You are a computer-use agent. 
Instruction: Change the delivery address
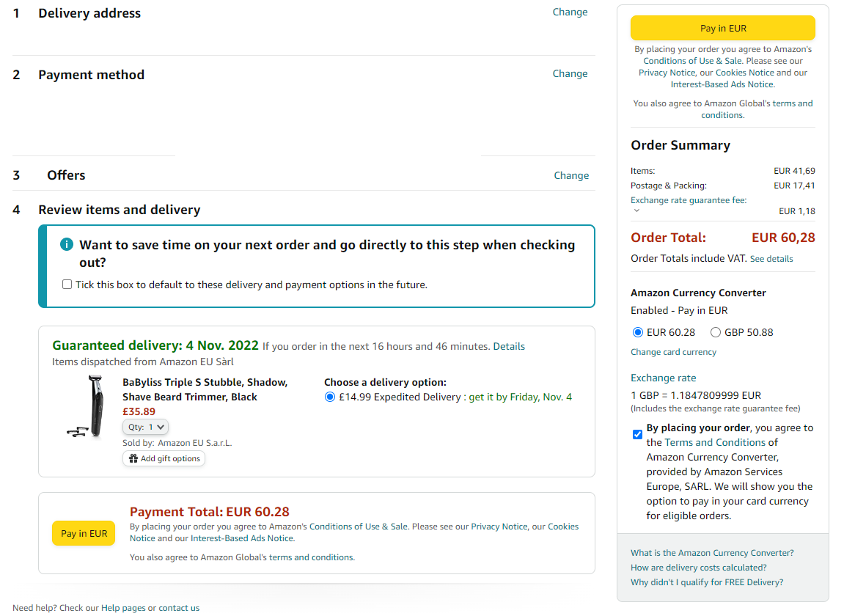pyautogui.click(x=570, y=12)
